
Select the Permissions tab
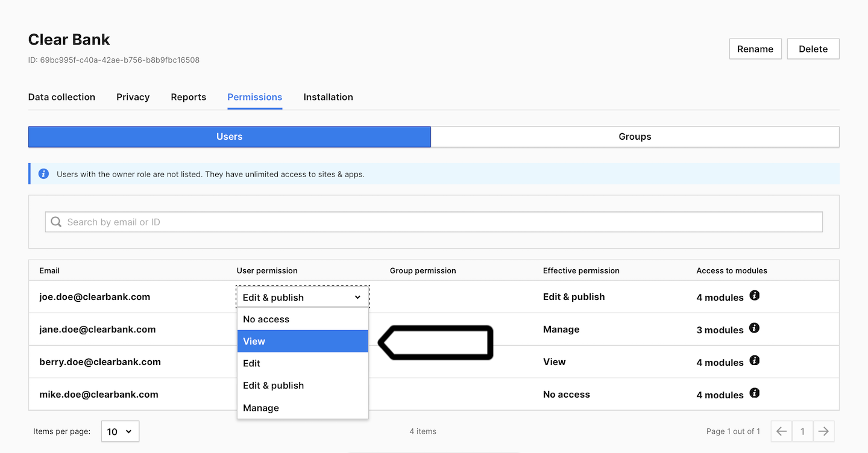[254, 97]
